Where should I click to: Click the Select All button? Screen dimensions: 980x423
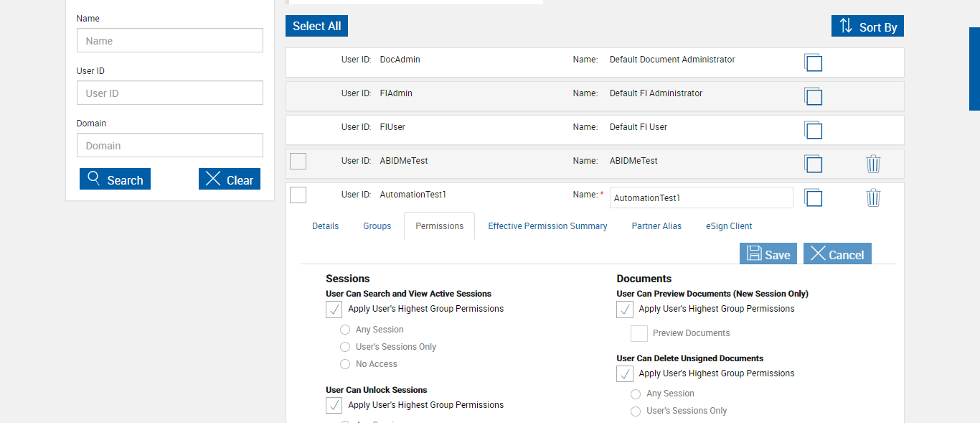[x=316, y=26]
